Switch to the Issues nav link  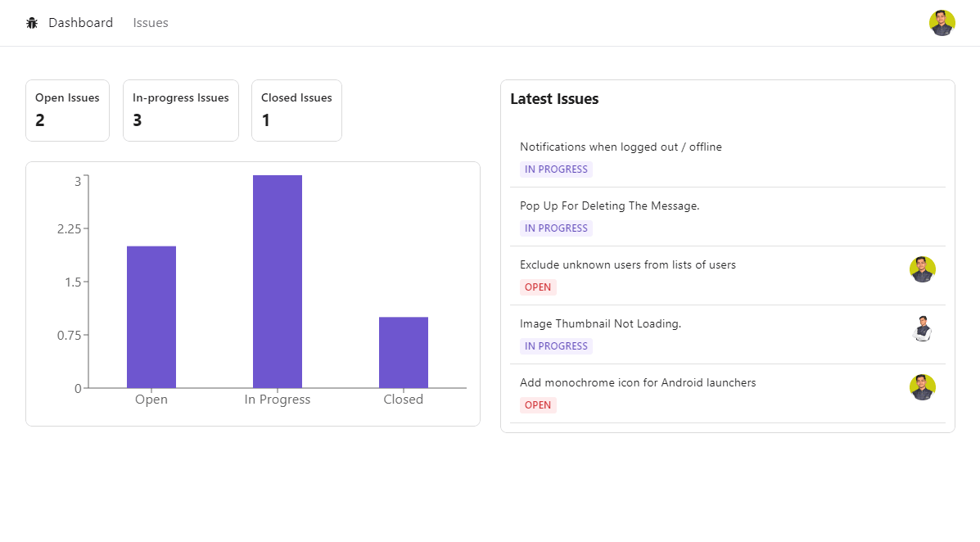click(x=151, y=23)
